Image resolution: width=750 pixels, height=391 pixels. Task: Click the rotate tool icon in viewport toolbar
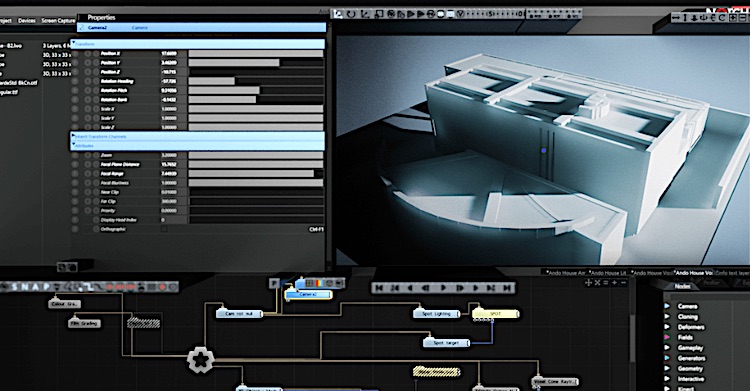click(x=352, y=14)
